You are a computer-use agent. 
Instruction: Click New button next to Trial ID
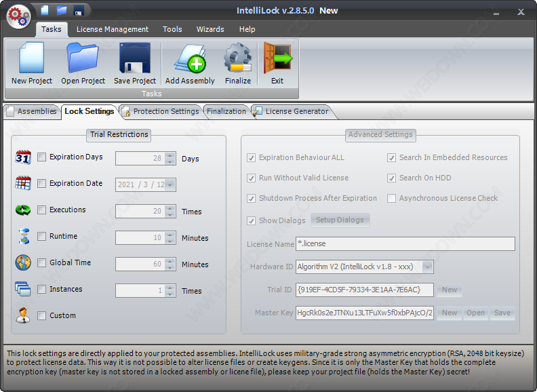pyautogui.click(x=450, y=290)
